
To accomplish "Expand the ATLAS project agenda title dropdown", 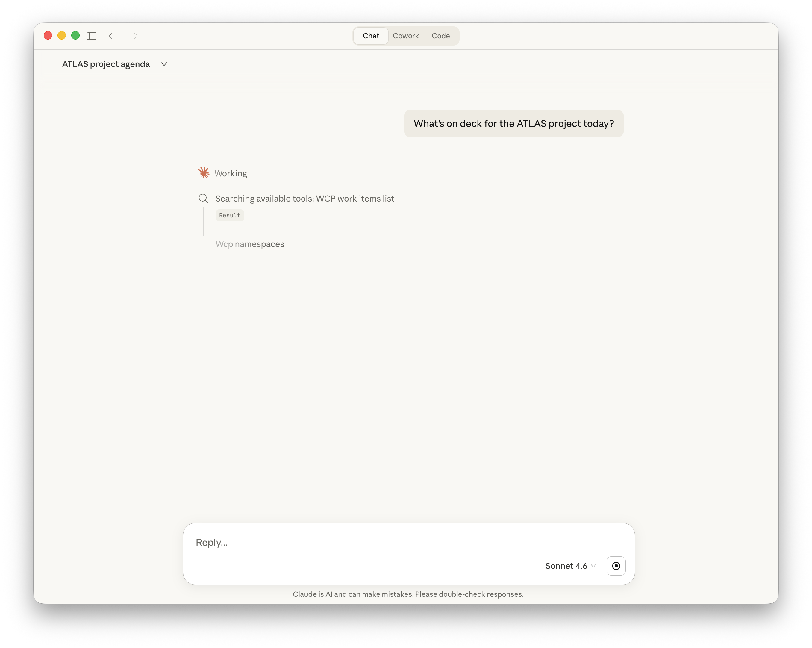I will [164, 64].
